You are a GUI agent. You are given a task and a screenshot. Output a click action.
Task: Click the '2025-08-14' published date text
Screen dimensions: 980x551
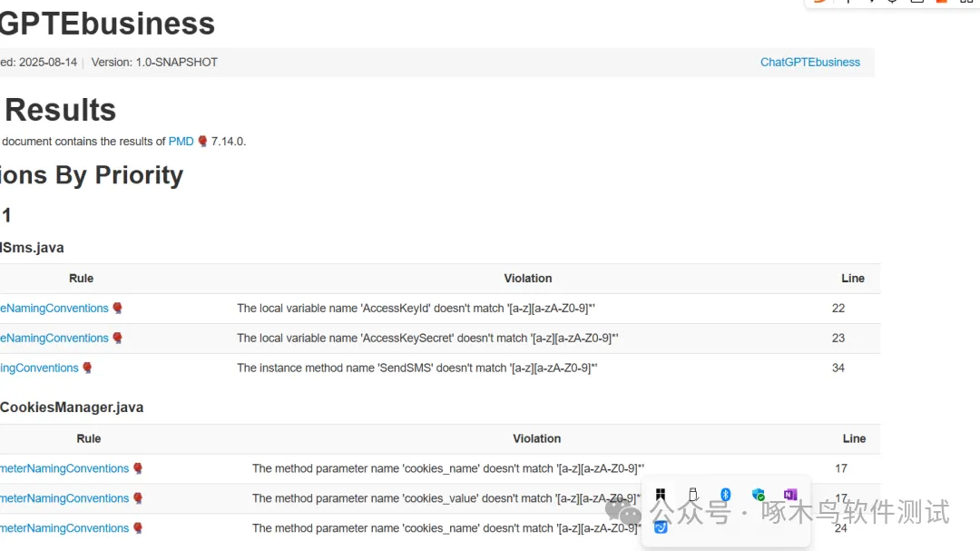pos(48,62)
